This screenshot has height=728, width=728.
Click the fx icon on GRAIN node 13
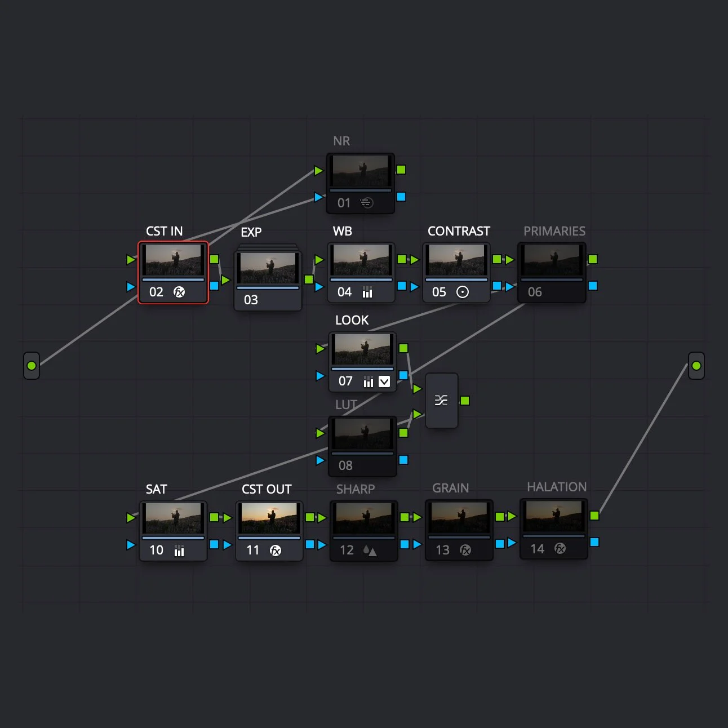tap(465, 550)
